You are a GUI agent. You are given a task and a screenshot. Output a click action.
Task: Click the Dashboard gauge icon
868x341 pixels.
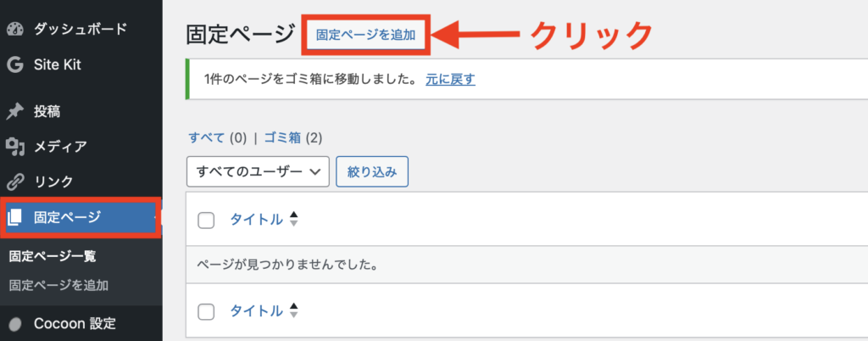14,30
